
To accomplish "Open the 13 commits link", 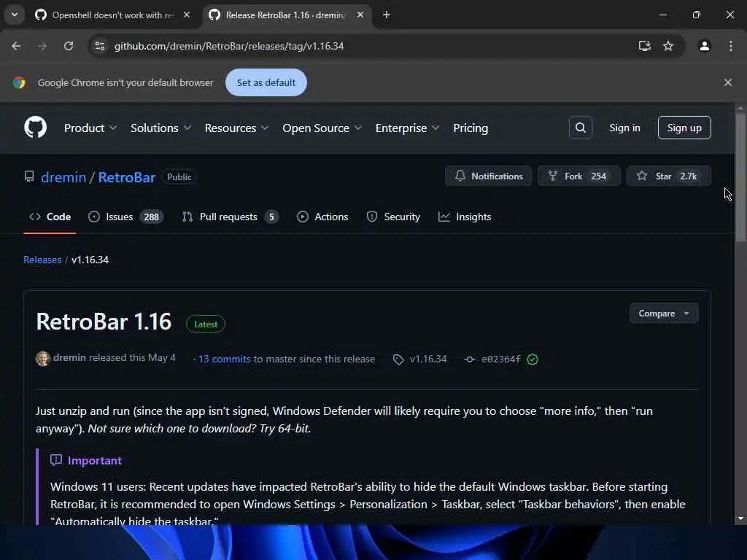I will [x=225, y=359].
